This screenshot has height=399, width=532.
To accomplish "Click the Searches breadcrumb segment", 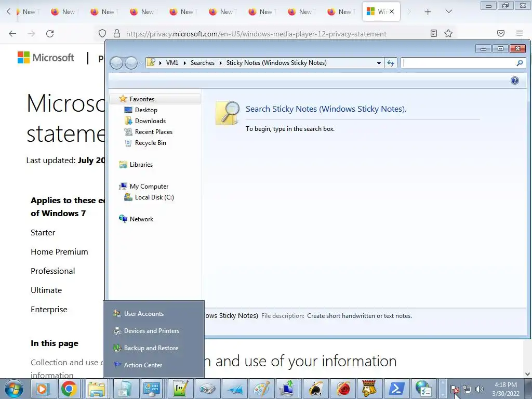I will 202,63.
